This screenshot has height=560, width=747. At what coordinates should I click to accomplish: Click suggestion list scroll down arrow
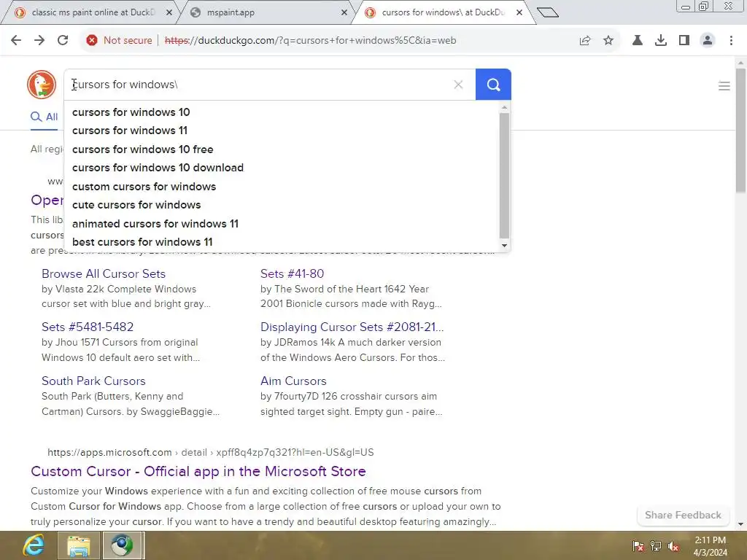coord(505,246)
